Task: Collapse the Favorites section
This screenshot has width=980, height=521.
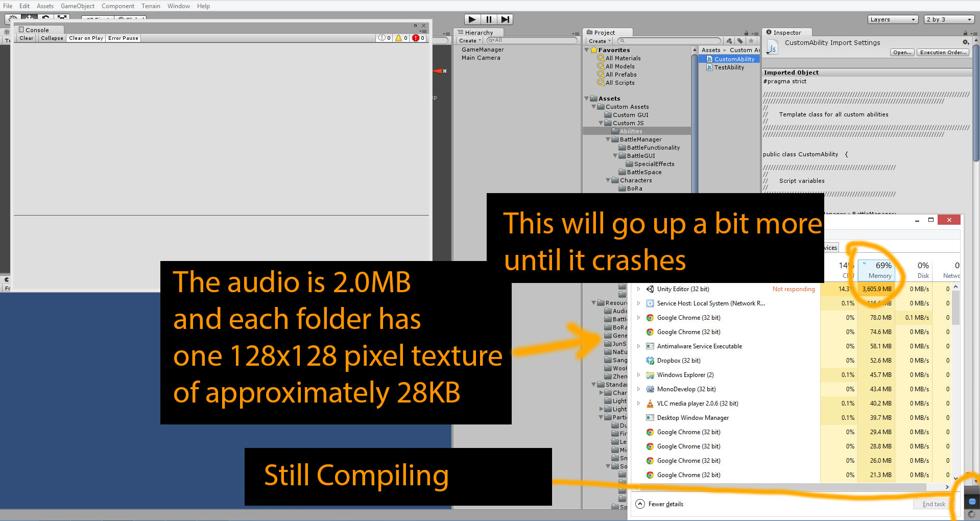Action: [587, 50]
